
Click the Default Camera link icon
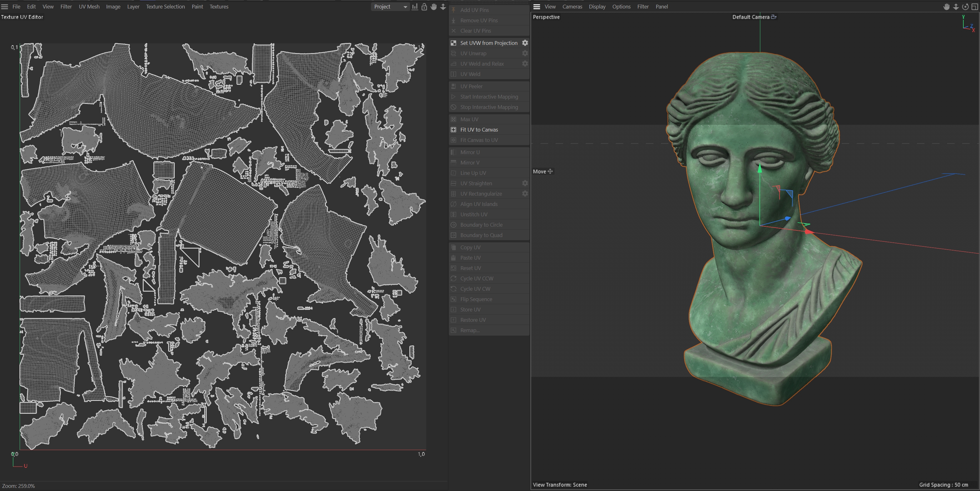tap(773, 17)
